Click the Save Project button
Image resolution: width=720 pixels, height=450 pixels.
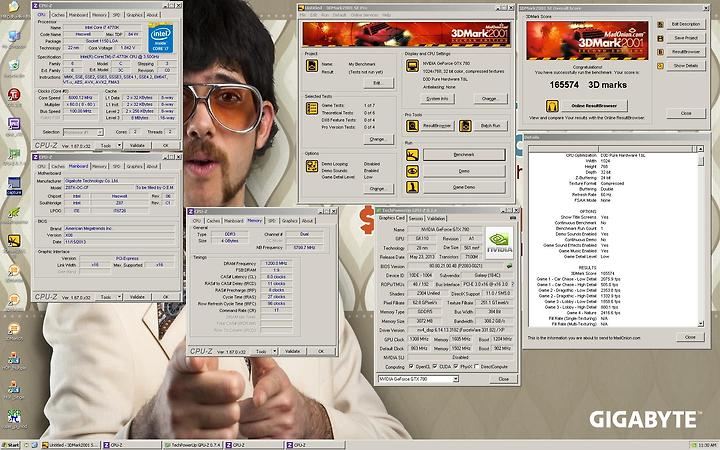coord(686,38)
